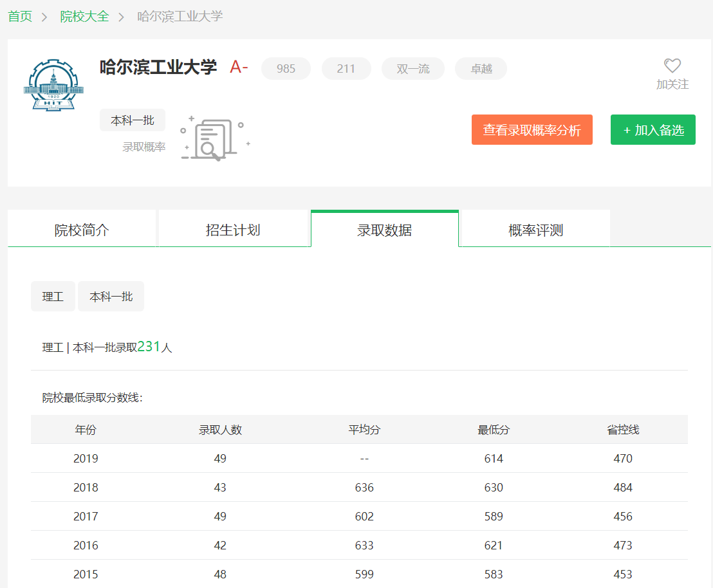The image size is (713, 588).
Task: Click the 2017 year cell
Action: [86, 517]
